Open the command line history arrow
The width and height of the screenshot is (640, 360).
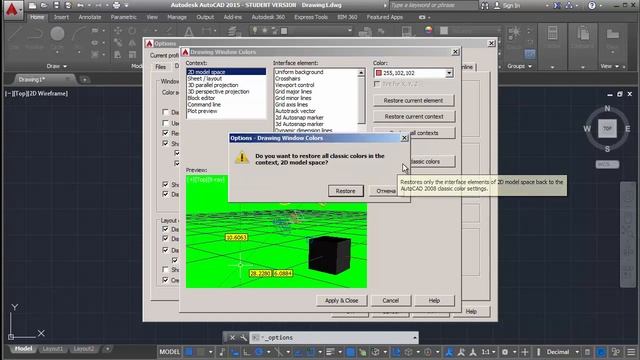[415, 338]
